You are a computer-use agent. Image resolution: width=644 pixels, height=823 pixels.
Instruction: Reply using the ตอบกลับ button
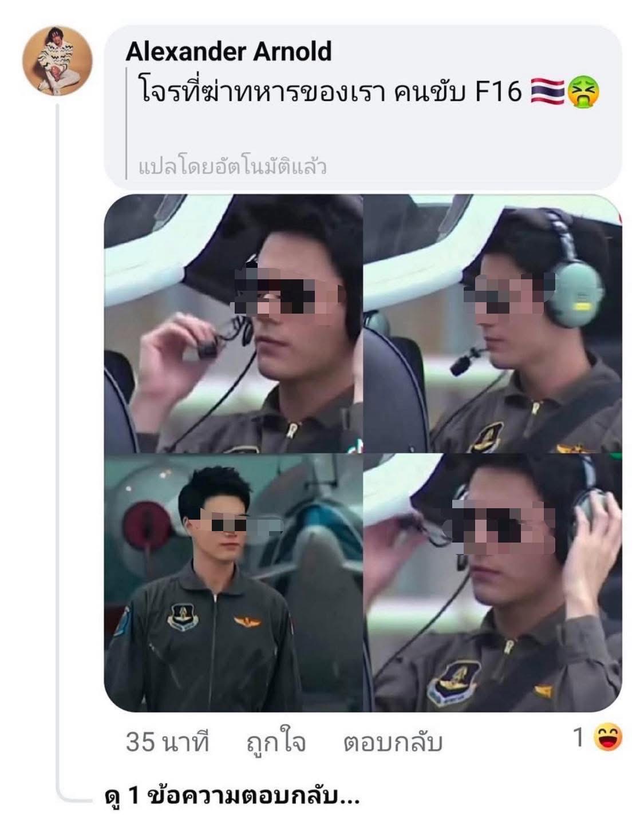click(x=393, y=742)
